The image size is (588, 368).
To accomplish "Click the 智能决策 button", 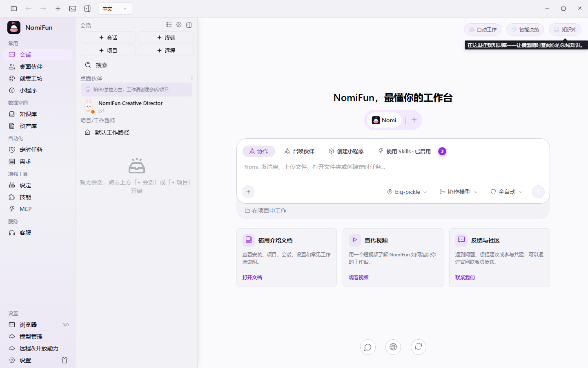I will (x=525, y=29).
